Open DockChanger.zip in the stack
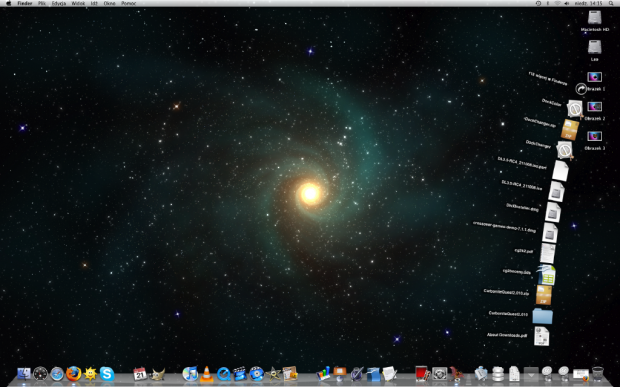The image size is (620, 387). (569, 130)
